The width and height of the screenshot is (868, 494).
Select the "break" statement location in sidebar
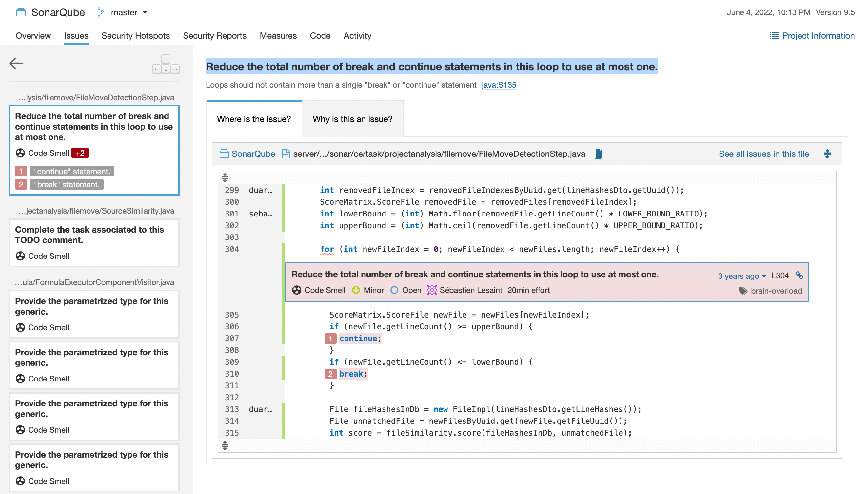pos(67,185)
